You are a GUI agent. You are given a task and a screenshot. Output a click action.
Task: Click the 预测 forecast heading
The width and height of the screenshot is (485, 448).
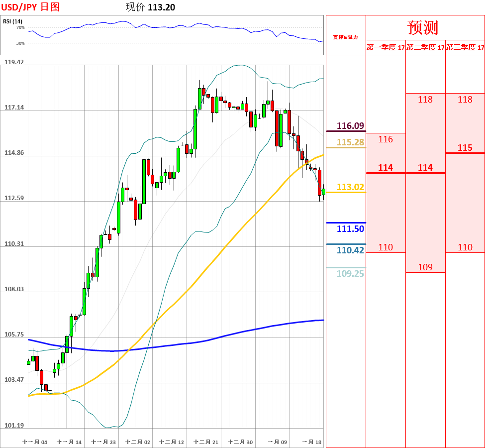coord(422,27)
